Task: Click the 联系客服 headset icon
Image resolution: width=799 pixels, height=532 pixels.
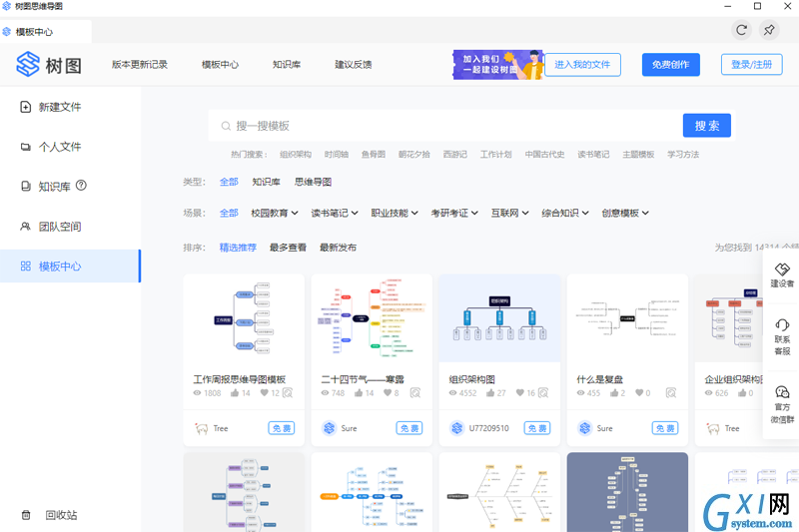Action: pyautogui.click(x=782, y=324)
